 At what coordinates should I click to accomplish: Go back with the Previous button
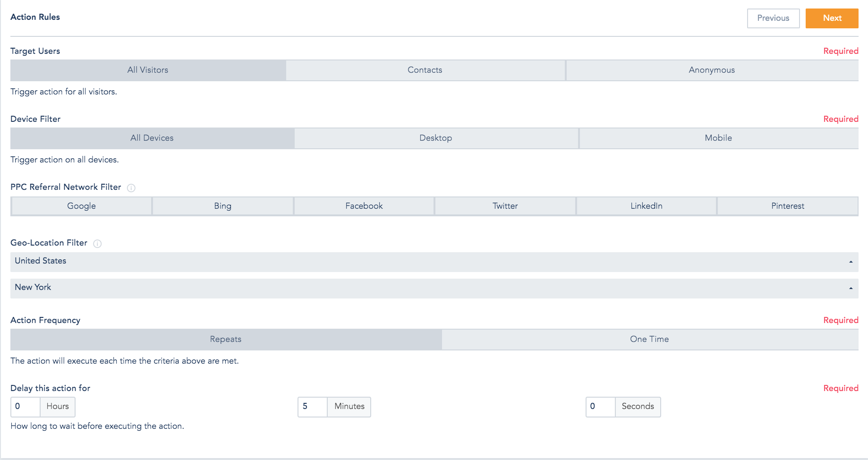(773, 18)
